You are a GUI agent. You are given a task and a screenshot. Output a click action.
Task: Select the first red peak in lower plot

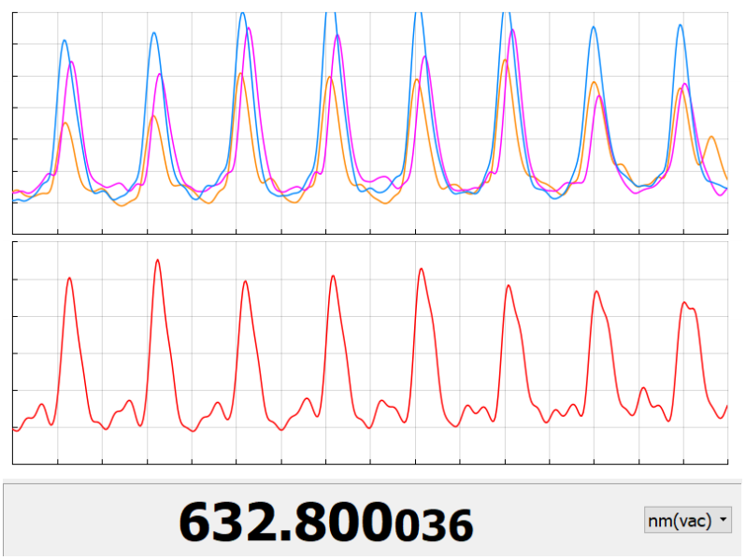point(69,279)
